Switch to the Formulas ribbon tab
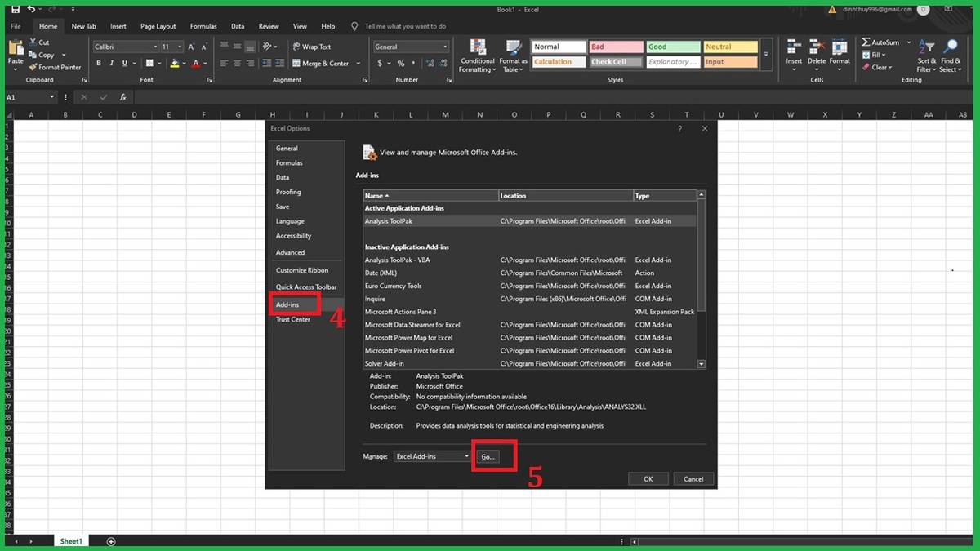Viewport: 980px width, 551px height. (x=203, y=25)
